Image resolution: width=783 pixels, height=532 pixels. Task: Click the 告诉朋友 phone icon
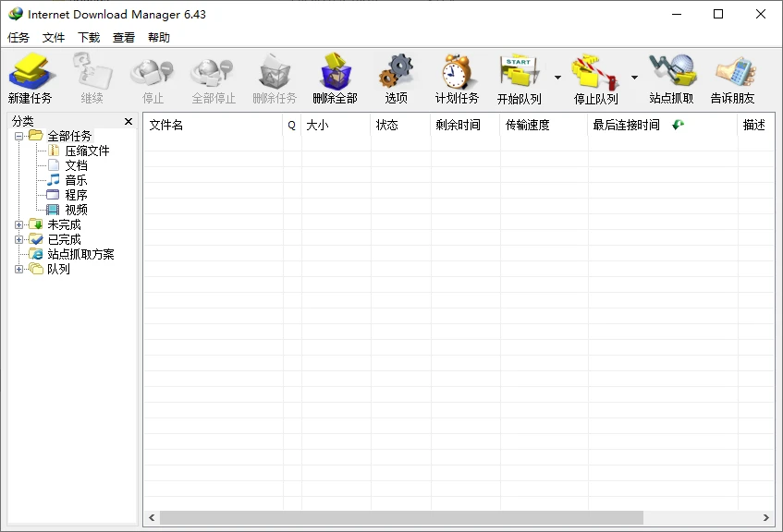pyautogui.click(x=734, y=73)
